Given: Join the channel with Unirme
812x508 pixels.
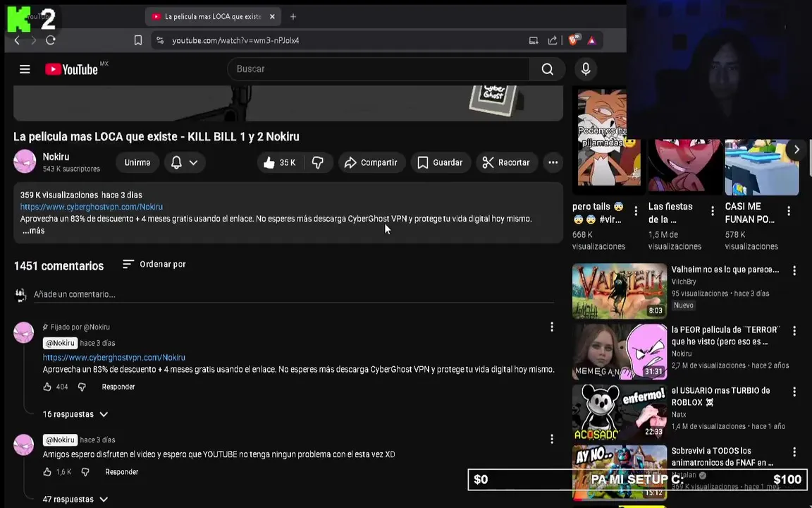Looking at the screenshot, I should click(x=137, y=162).
